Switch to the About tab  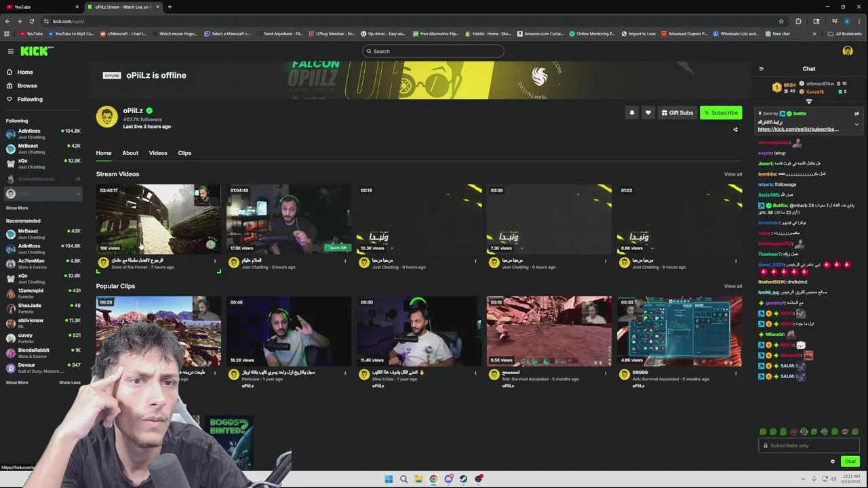pos(130,153)
